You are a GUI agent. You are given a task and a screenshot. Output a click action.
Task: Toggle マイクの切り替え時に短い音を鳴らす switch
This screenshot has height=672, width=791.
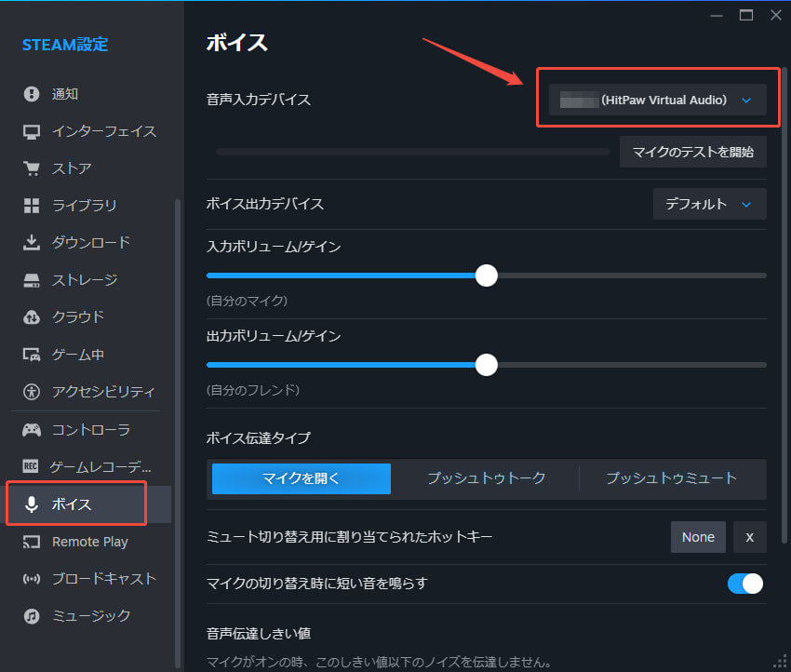[x=745, y=584]
